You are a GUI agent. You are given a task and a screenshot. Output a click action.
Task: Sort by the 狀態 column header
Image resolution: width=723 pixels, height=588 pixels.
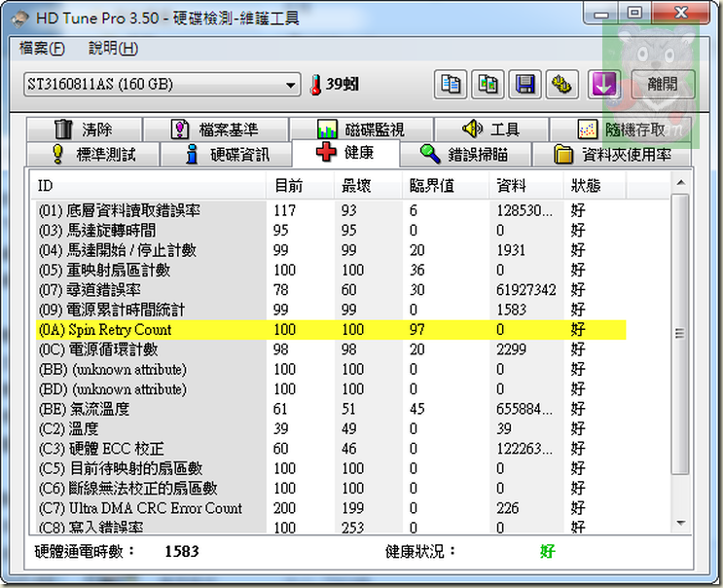(x=595, y=186)
